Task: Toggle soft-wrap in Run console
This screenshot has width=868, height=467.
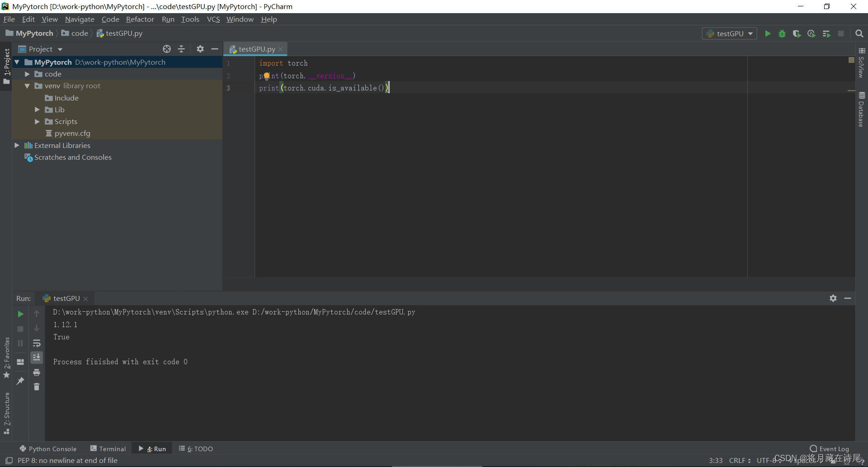Action: point(37,343)
